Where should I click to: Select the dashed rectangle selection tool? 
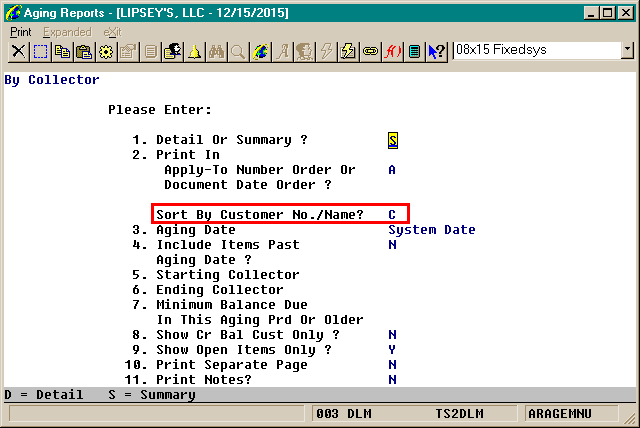pyautogui.click(x=40, y=52)
